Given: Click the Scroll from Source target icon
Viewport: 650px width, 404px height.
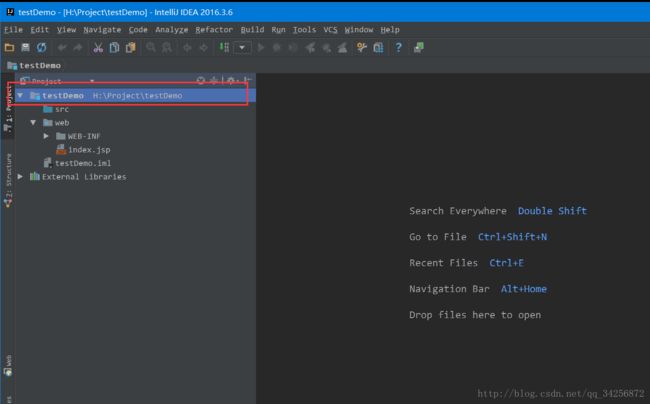Looking at the screenshot, I should (x=201, y=80).
